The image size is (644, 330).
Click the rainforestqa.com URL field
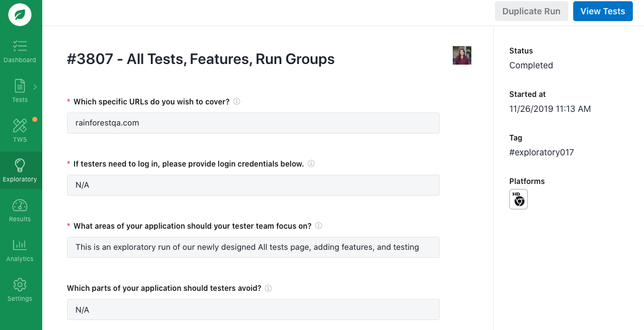point(253,123)
